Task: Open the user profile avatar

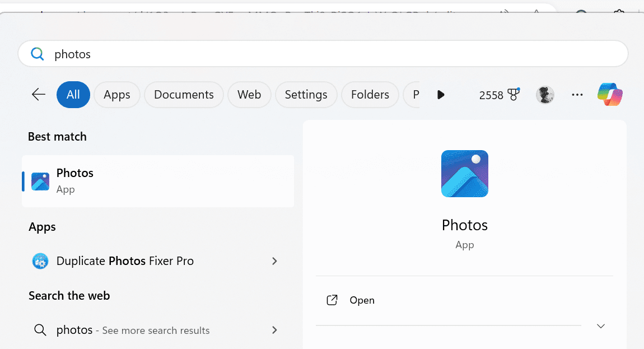Action: (545, 95)
